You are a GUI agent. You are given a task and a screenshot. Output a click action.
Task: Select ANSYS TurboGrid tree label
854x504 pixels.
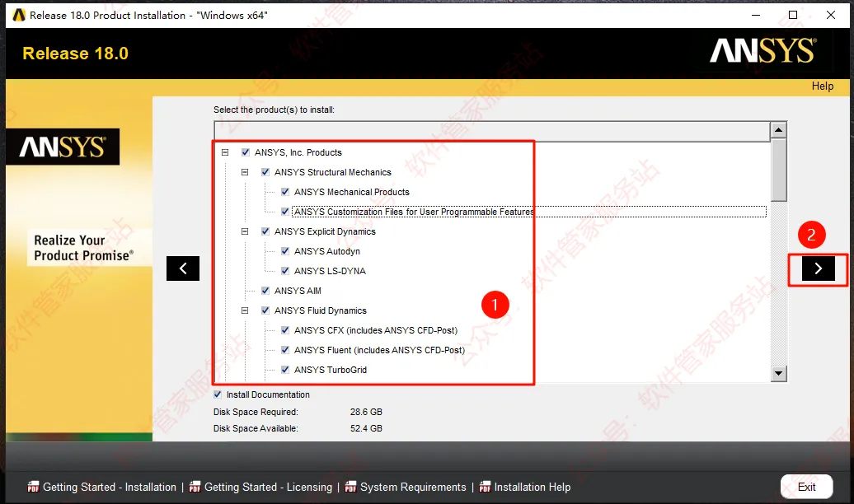tap(331, 370)
